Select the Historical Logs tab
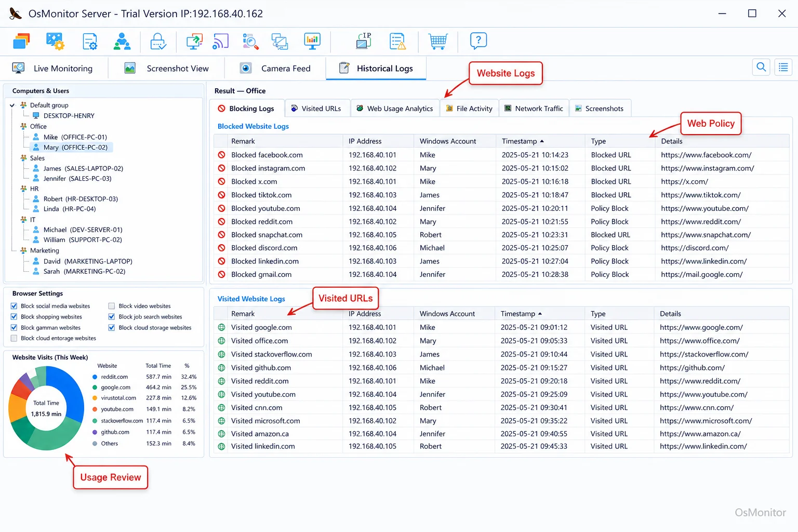This screenshot has height=532, width=798. click(x=376, y=68)
